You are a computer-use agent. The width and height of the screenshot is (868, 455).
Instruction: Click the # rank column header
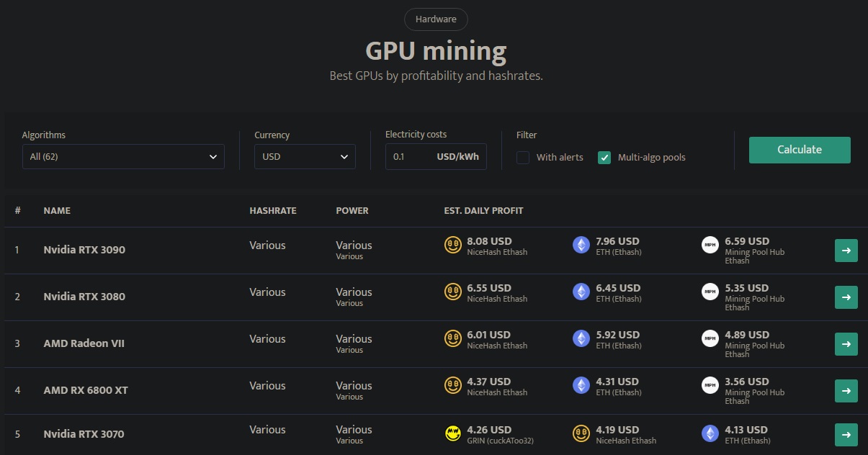point(17,211)
